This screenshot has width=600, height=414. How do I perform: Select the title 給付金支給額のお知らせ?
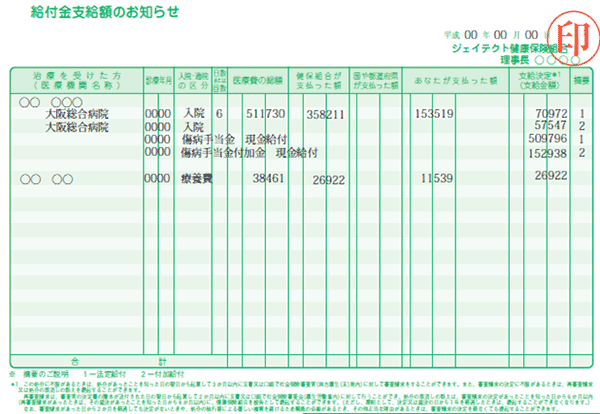[x=105, y=13]
